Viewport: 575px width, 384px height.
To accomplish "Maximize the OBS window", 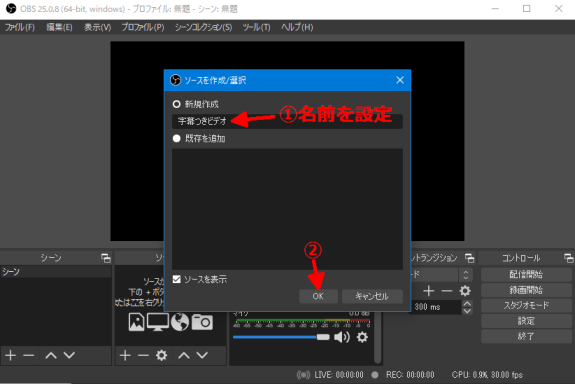I will coord(526,8).
